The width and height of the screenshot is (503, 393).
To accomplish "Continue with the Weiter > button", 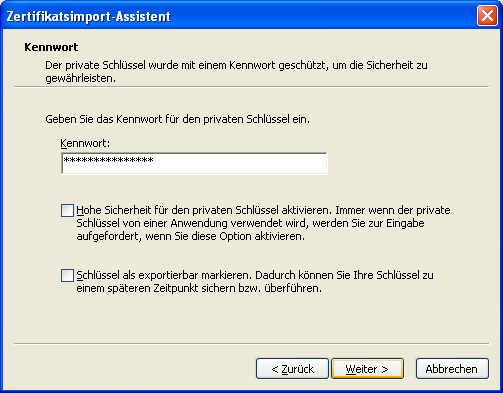I will [x=367, y=369].
